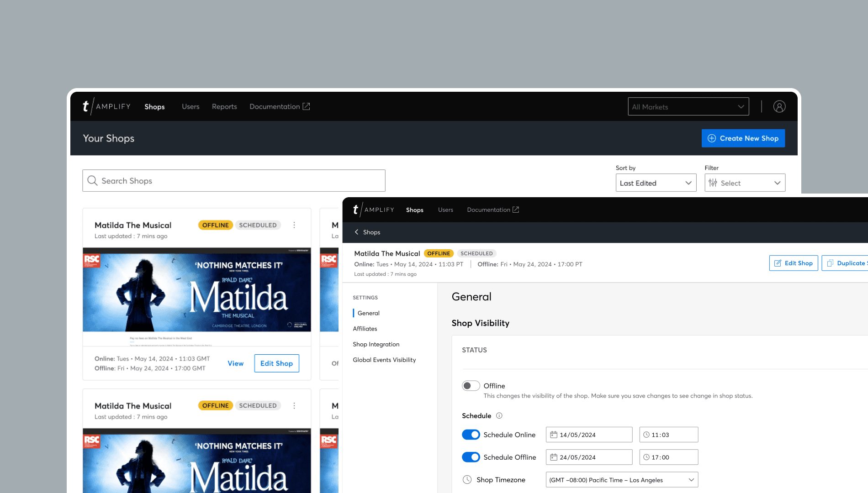868x493 pixels.
Task: Open the All Markets dropdown
Action: pyautogui.click(x=688, y=106)
